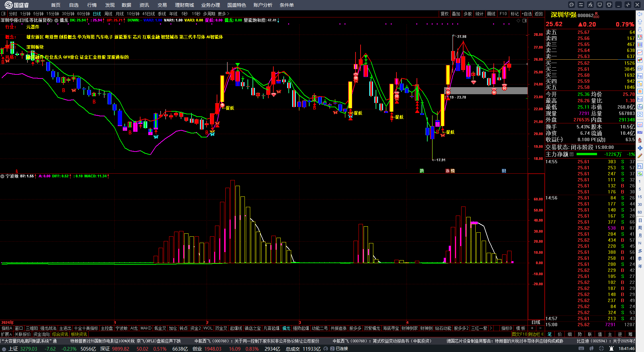Open the 模板 template menu
Image resolution: width=644 pixels, height=352 pixels.
[521, 328]
